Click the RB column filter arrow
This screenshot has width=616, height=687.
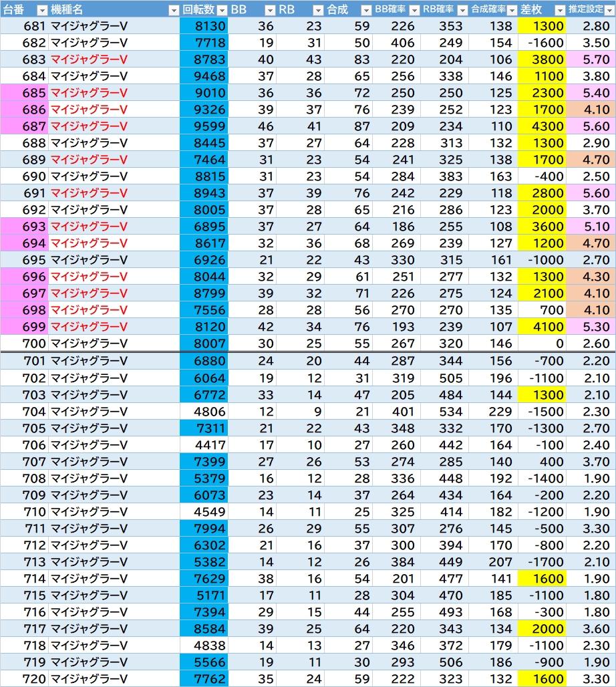click(318, 10)
